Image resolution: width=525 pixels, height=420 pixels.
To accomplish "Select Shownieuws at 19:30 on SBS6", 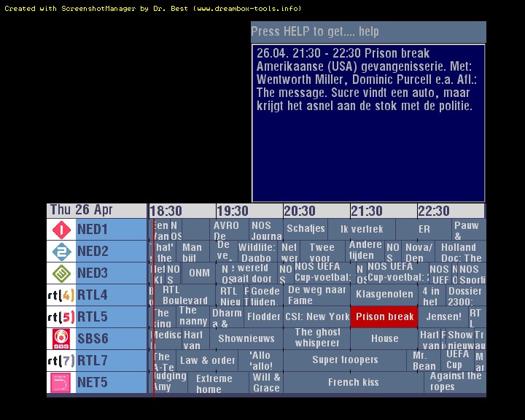I will (x=246, y=338).
